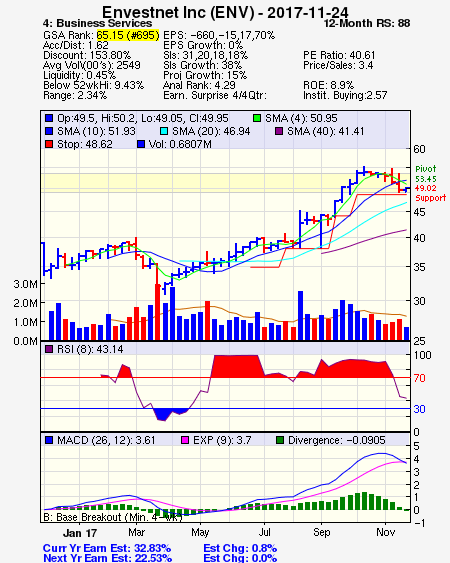This screenshot has width=450, height=563.
Task: Click the 'EXP (9): 3.7' legend text
Action: pyautogui.click(x=222, y=440)
